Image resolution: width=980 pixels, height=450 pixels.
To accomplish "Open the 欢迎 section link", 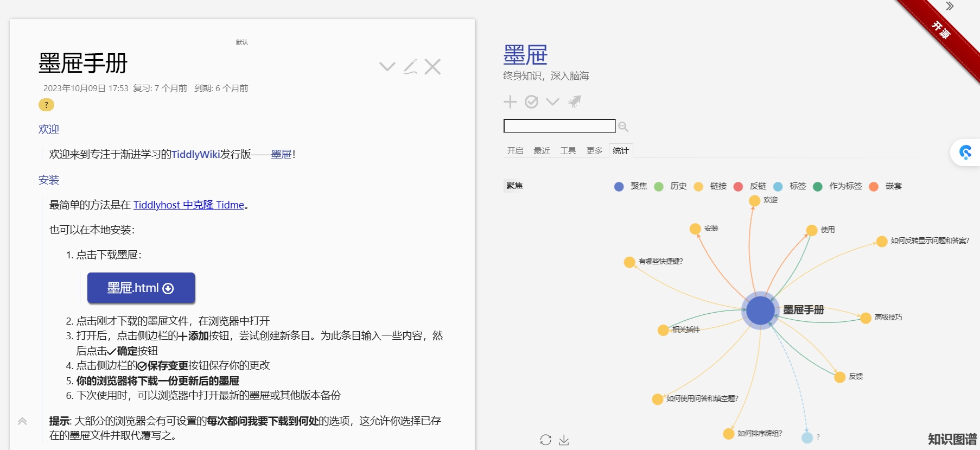I will [49, 129].
